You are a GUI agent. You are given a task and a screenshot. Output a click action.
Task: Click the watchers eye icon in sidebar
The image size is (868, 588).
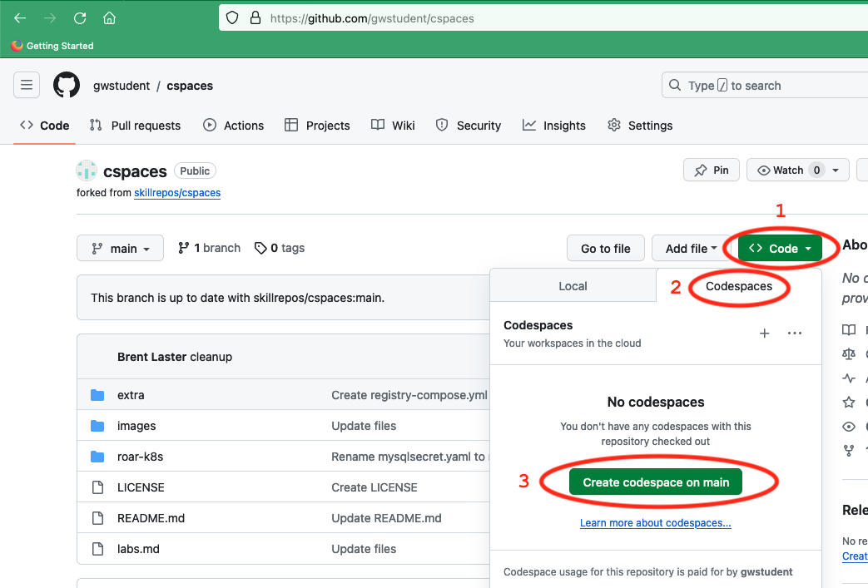(849, 427)
